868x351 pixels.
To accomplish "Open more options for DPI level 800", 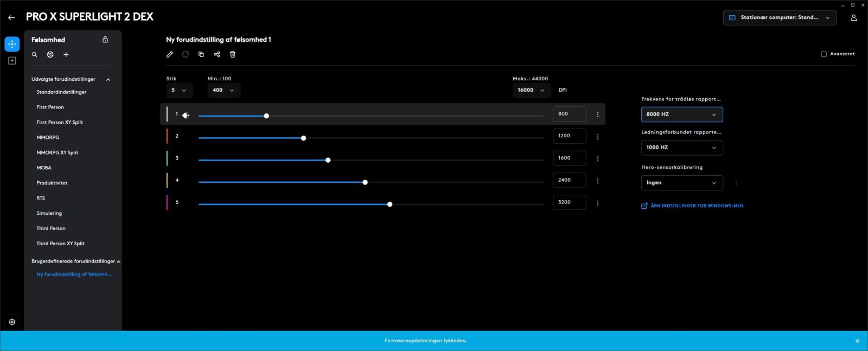I will tap(598, 114).
